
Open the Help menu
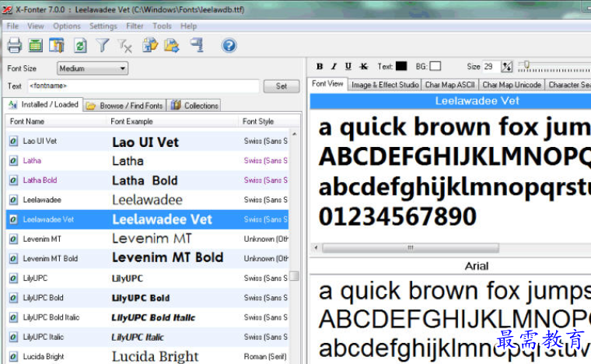coord(188,26)
